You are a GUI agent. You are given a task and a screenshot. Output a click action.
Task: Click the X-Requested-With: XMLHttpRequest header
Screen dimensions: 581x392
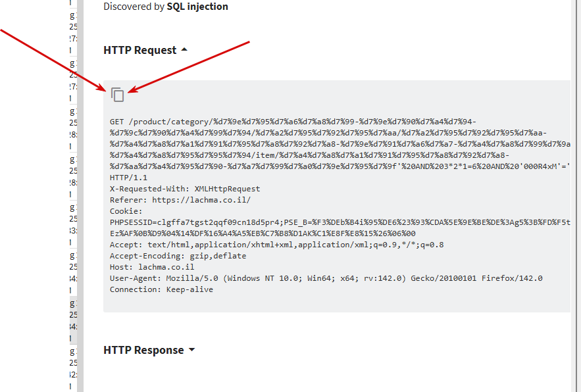pos(185,189)
